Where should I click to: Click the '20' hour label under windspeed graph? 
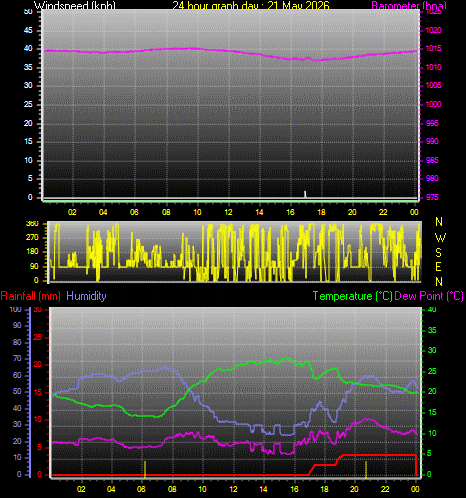pyautogui.click(x=352, y=212)
